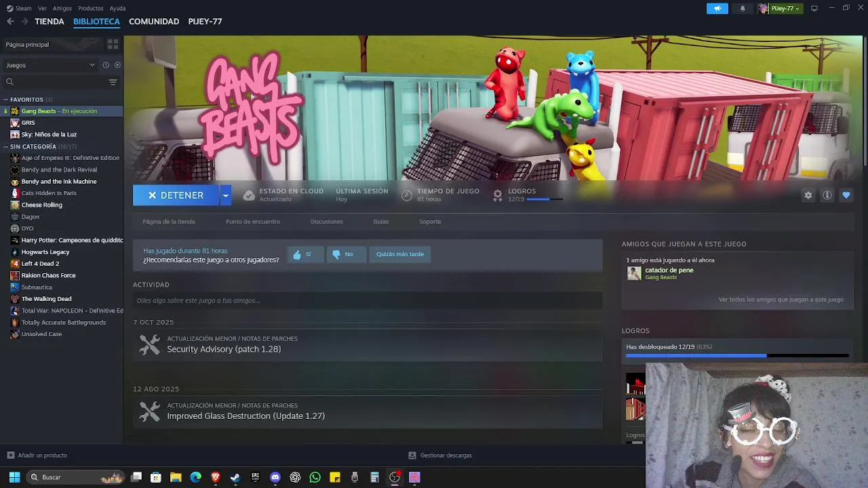Open Security Advisory (patch 1.28) news
This screenshot has width=868, height=488.
click(224, 349)
